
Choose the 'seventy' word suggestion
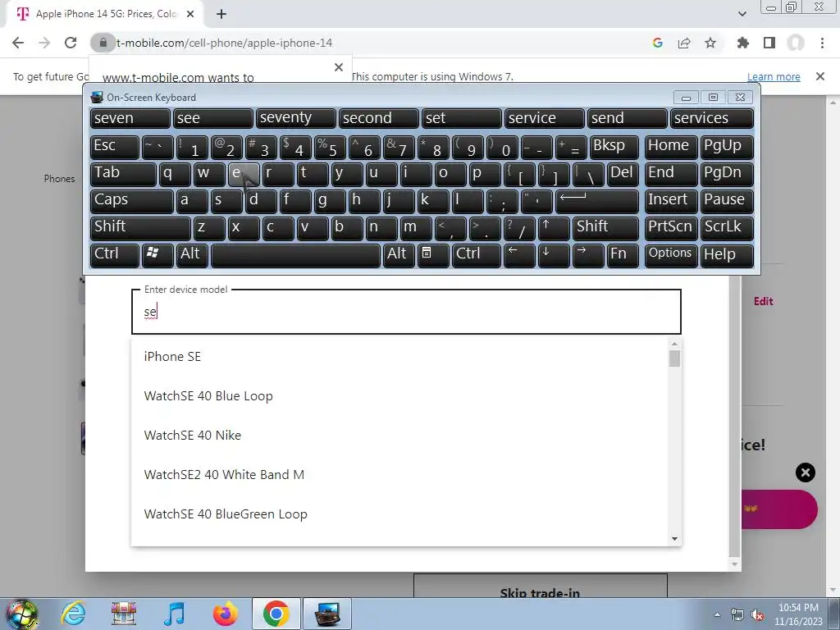point(295,118)
